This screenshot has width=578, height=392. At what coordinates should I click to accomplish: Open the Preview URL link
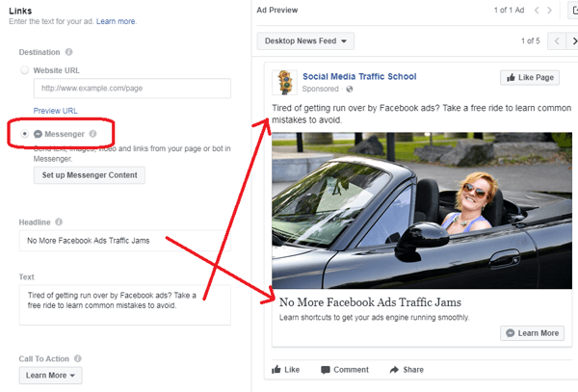[x=54, y=111]
